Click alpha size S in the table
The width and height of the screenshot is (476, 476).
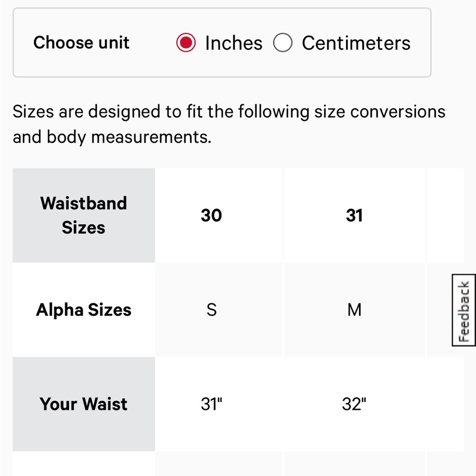click(211, 310)
